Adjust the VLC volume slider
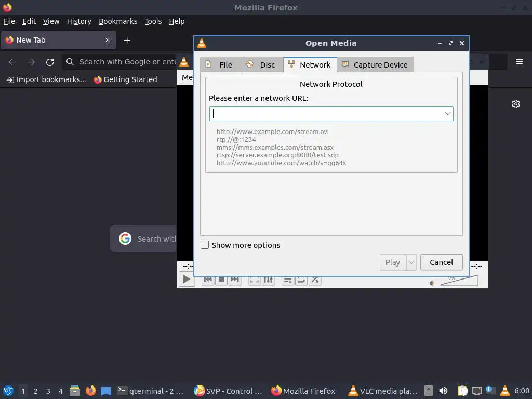 [x=459, y=281]
